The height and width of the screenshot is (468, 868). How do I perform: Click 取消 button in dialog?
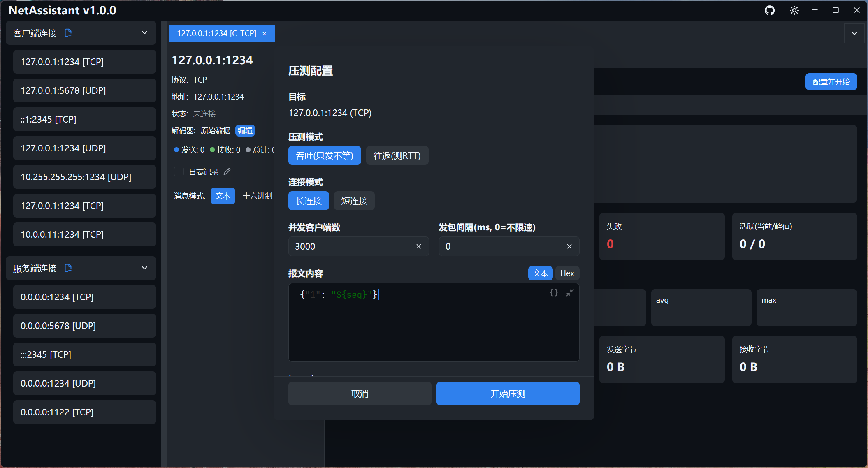(360, 394)
